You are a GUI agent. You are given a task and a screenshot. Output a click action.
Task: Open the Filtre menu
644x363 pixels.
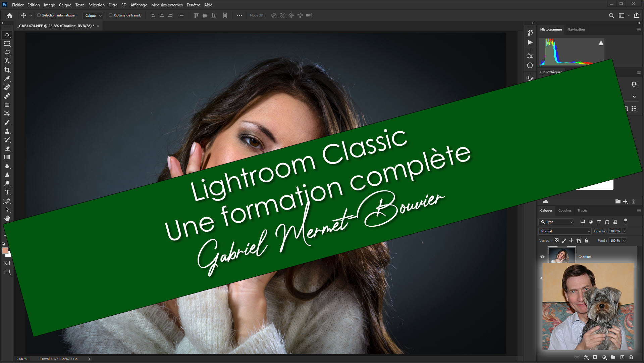point(113,5)
